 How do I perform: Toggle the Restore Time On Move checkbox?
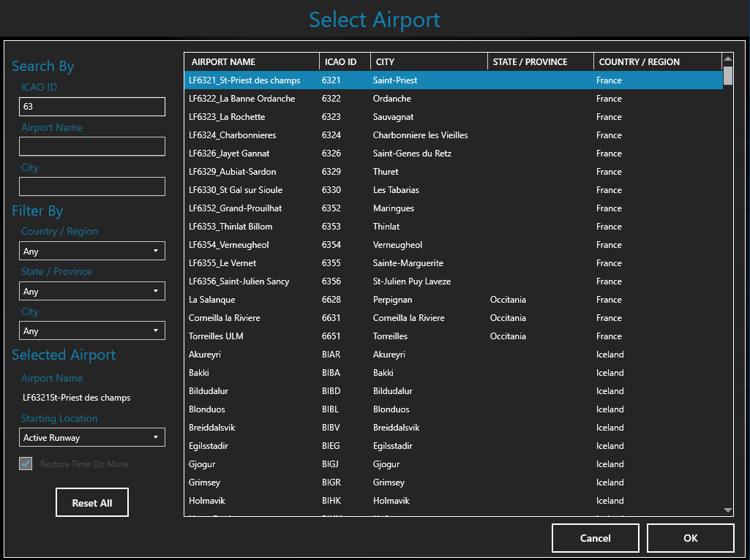pos(26,463)
